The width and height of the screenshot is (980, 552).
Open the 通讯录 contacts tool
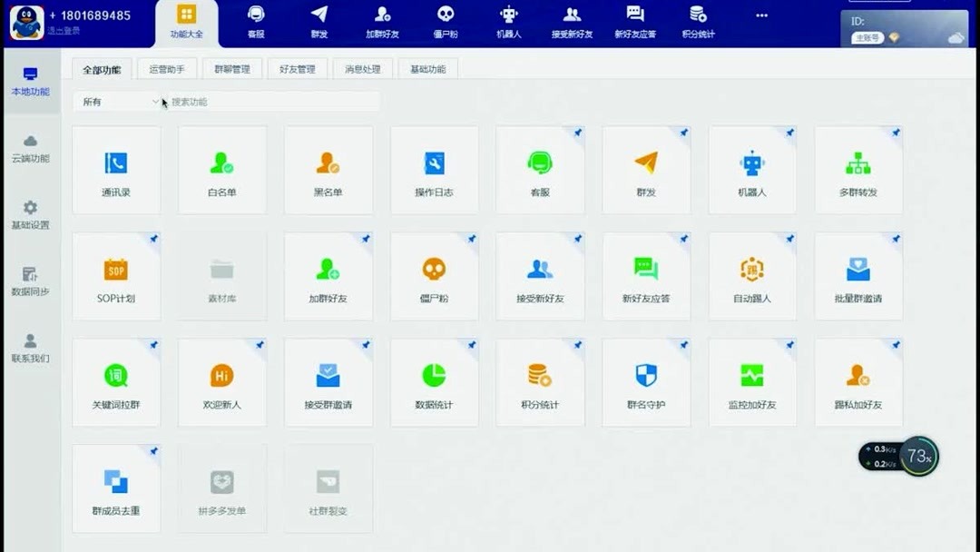click(x=116, y=170)
